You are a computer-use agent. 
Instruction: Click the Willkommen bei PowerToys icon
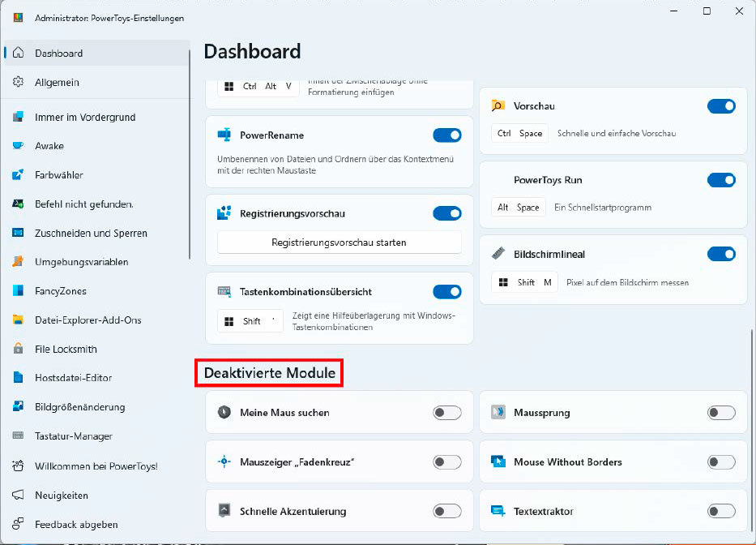coord(18,466)
